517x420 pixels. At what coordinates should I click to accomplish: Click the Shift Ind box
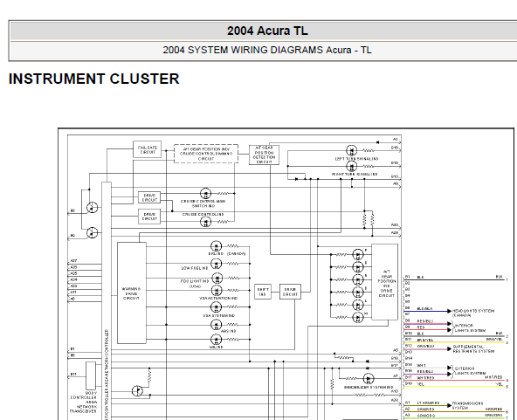(263, 292)
